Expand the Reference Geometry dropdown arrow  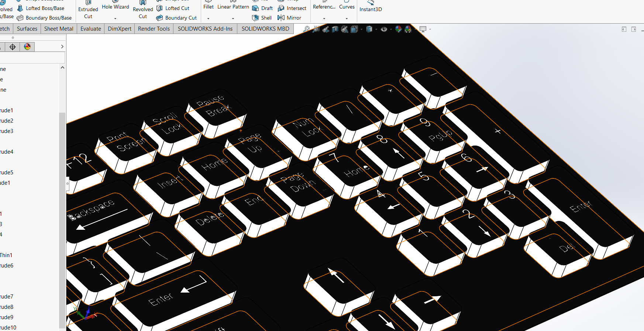[x=324, y=18]
